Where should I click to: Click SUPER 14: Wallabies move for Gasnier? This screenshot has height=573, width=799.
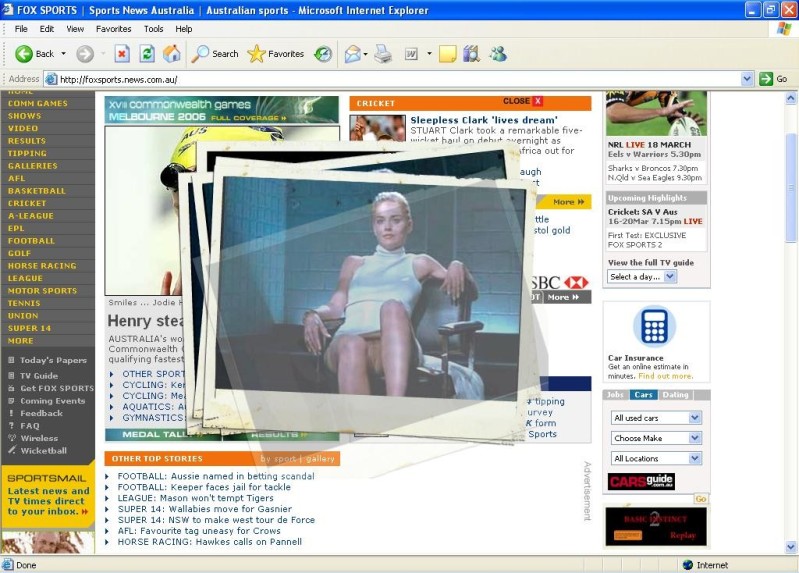(204, 509)
